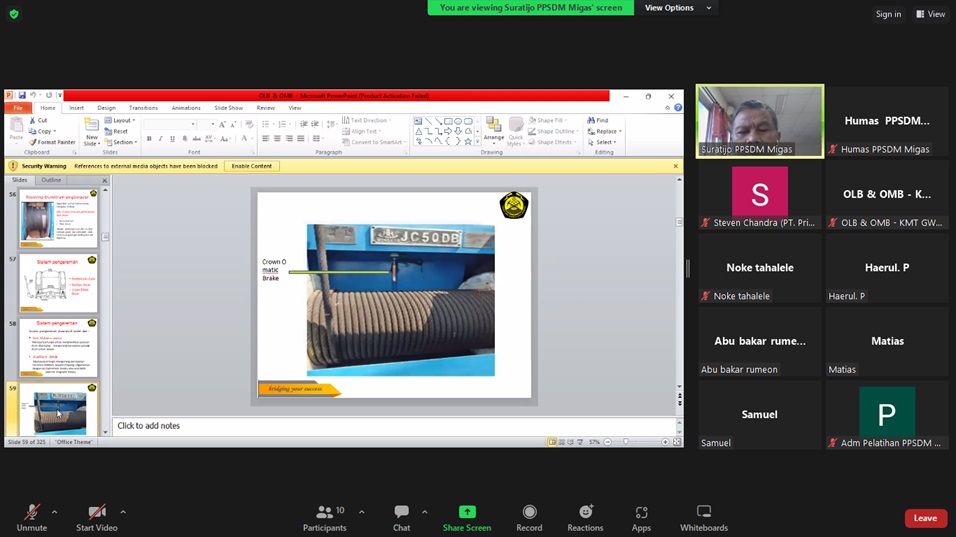Open Zoom Apps panel
Image resolution: width=956 pixels, height=537 pixels.
[641, 518]
